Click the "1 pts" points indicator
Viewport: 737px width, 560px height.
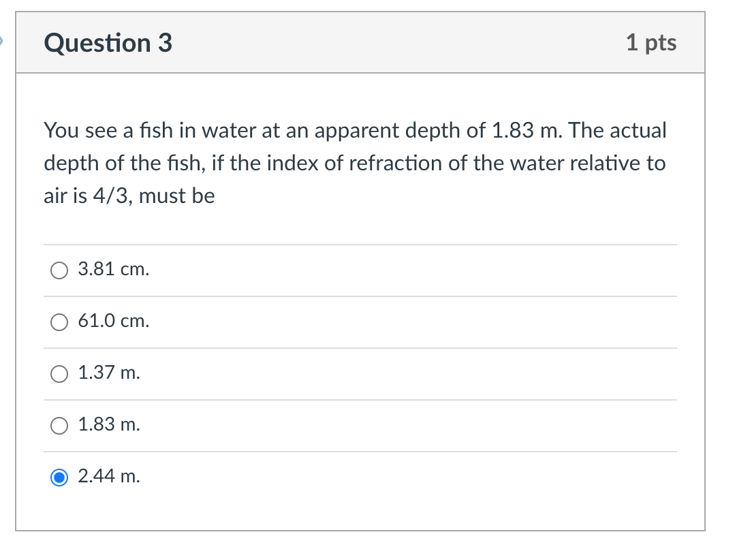(x=651, y=43)
